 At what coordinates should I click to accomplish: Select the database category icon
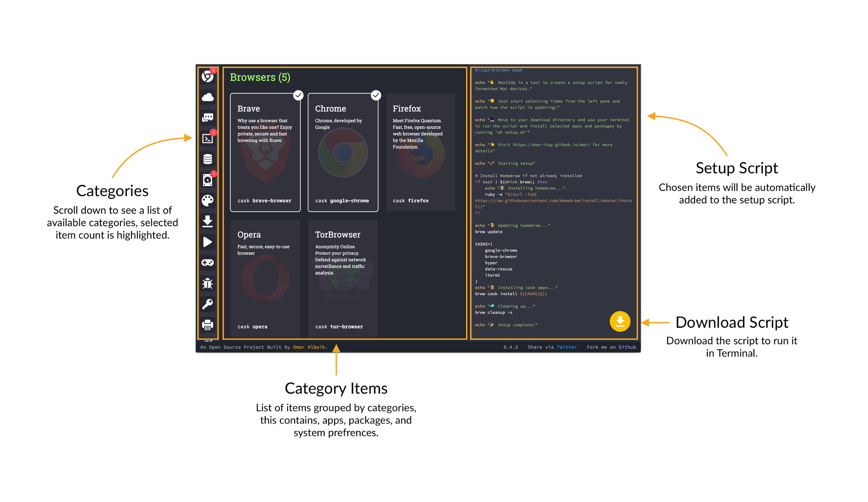207,159
